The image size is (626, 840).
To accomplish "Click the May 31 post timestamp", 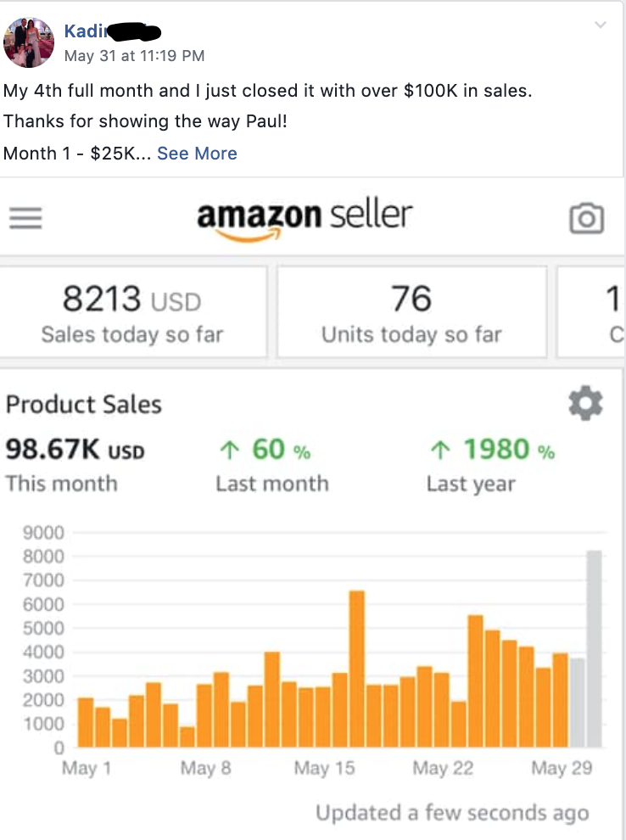I will 134,56.
